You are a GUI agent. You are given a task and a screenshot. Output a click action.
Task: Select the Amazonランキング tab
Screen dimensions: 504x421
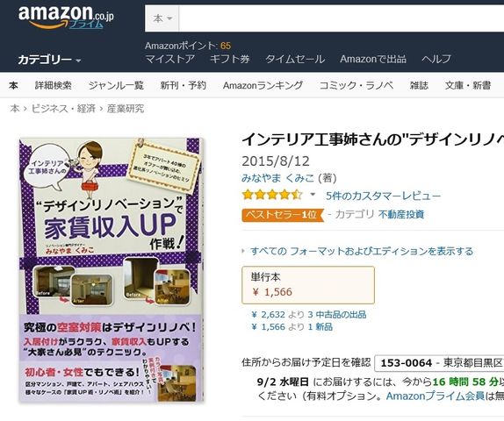click(263, 85)
